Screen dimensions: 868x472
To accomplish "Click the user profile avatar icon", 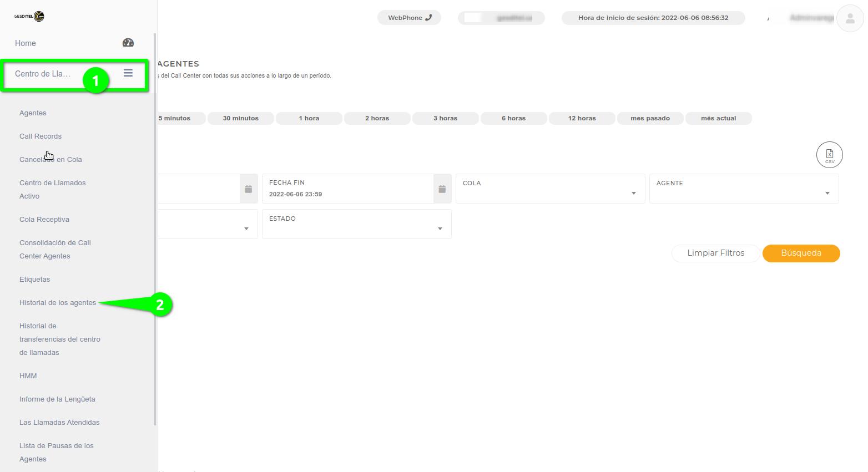I will [x=850, y=18].
